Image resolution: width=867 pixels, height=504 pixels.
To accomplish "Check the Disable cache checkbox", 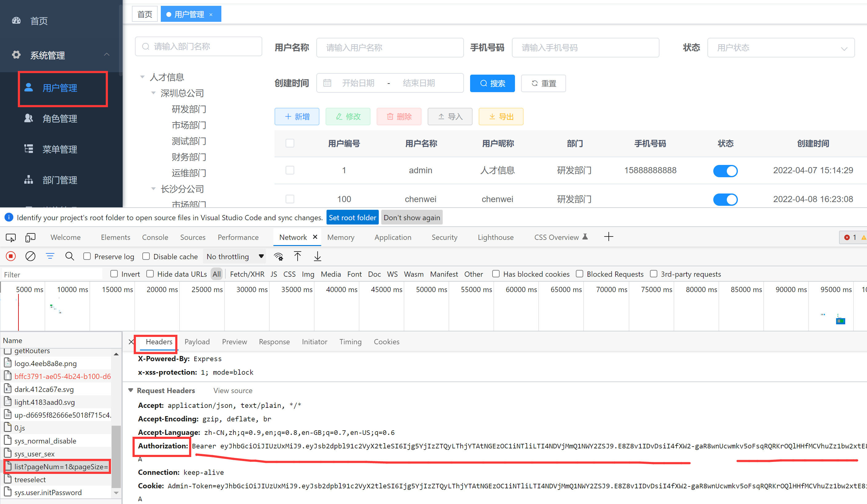I will (x=146, y=256).
